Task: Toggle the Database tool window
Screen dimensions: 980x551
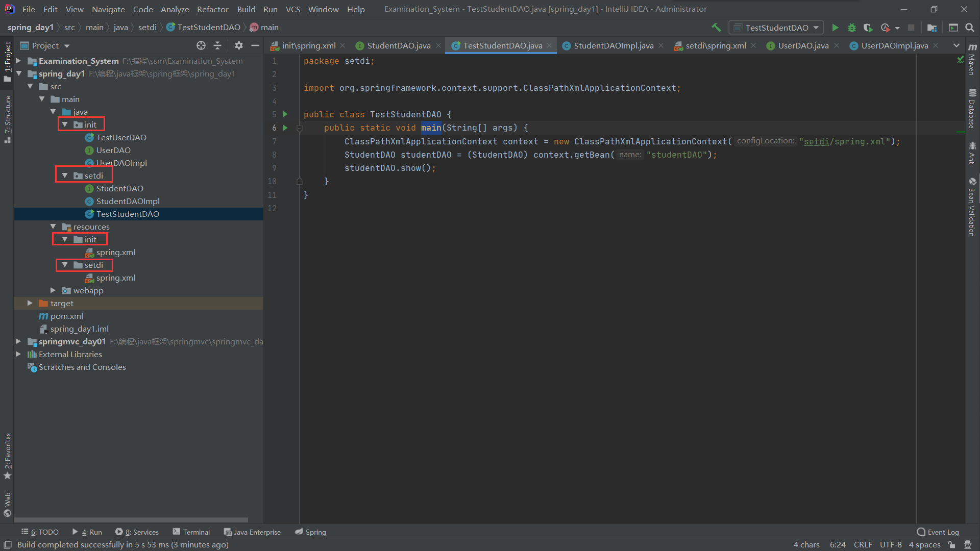Action: click(972, 108)
